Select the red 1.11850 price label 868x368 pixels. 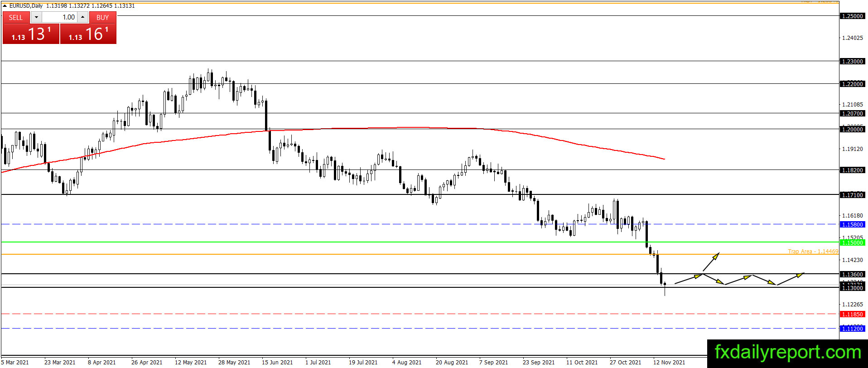853,314
